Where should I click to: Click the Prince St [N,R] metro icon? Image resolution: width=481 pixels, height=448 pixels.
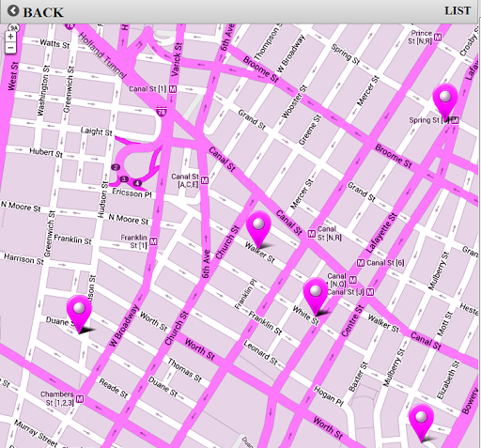[x=438, y=37]
